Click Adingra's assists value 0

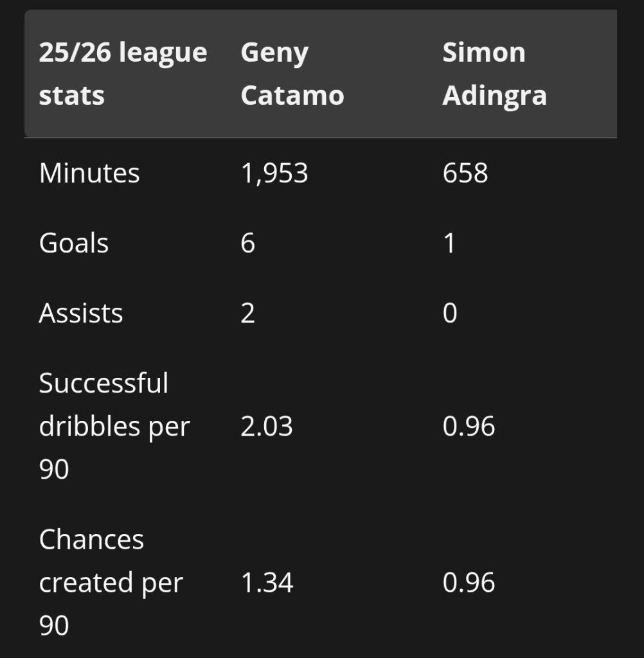pos(450,313)
